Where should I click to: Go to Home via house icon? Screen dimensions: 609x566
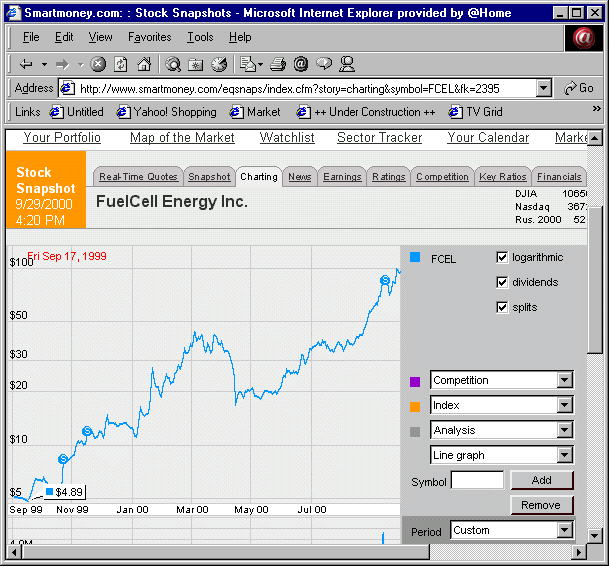pyautogui.click(x=144, y=64)
